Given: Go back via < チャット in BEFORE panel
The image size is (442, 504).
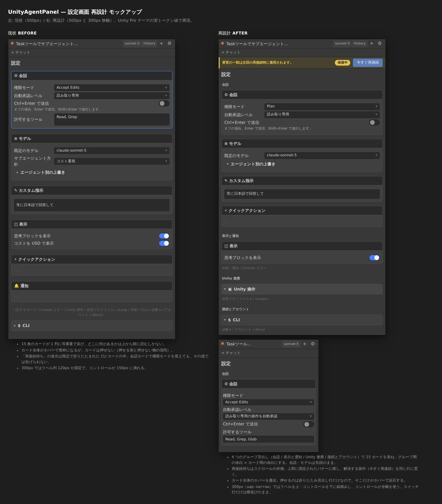Looking at the screenshot, I should pos(20,53).
